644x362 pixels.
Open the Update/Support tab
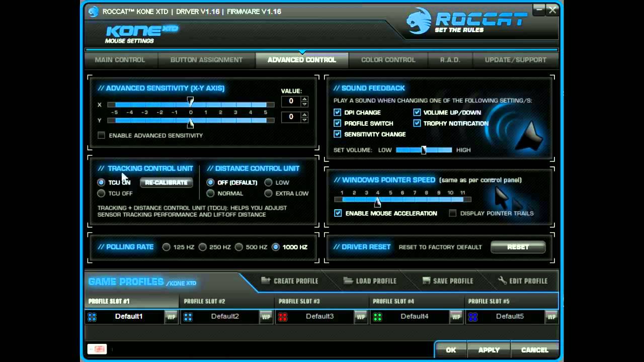[x=516, y=60]
